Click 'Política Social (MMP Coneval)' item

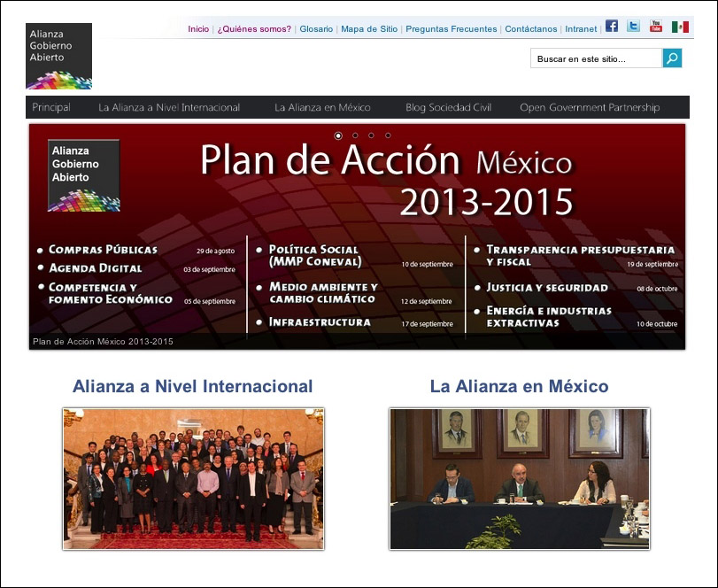(315, 256)
